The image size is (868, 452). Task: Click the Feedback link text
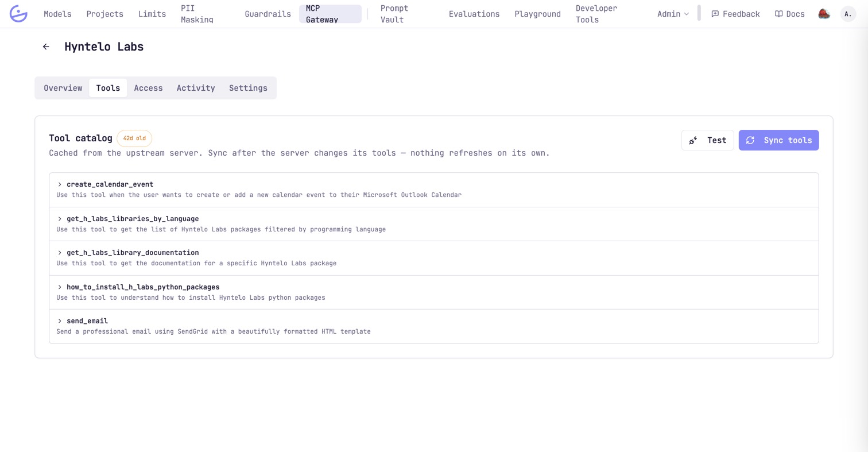741,14
